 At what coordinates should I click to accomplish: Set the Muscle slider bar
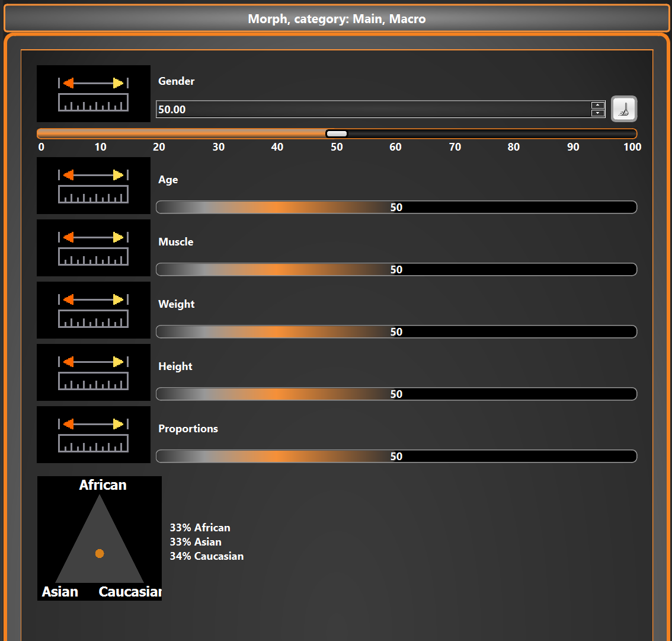396,269
